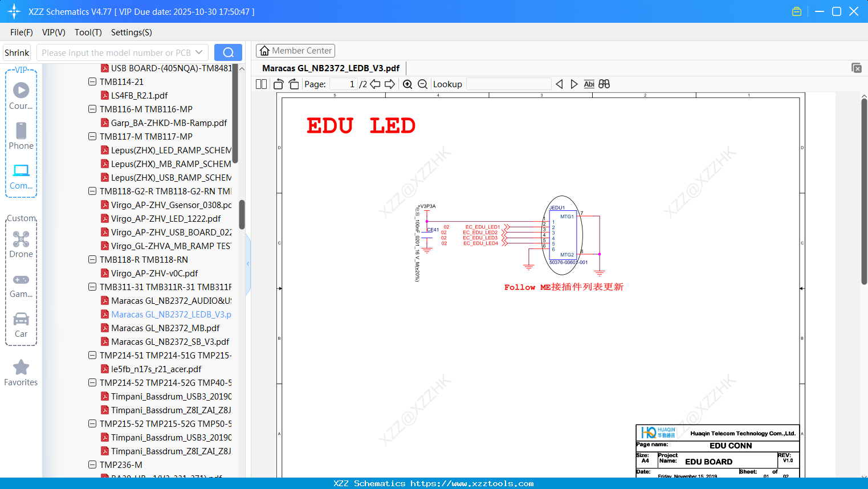Open the File(F) menu
The width and height of the screenshot is (868, 489).
pos(22,32)
